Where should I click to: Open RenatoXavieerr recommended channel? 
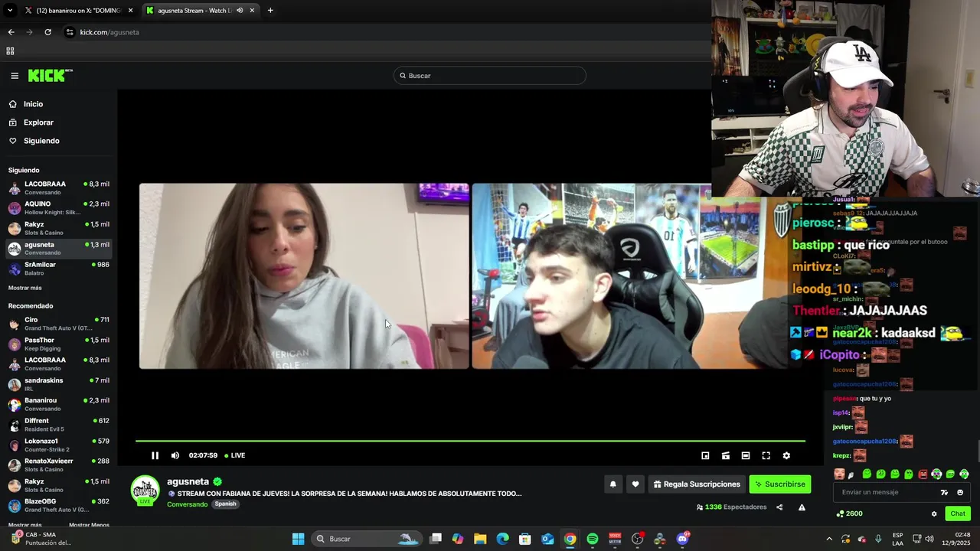(59, 465)
